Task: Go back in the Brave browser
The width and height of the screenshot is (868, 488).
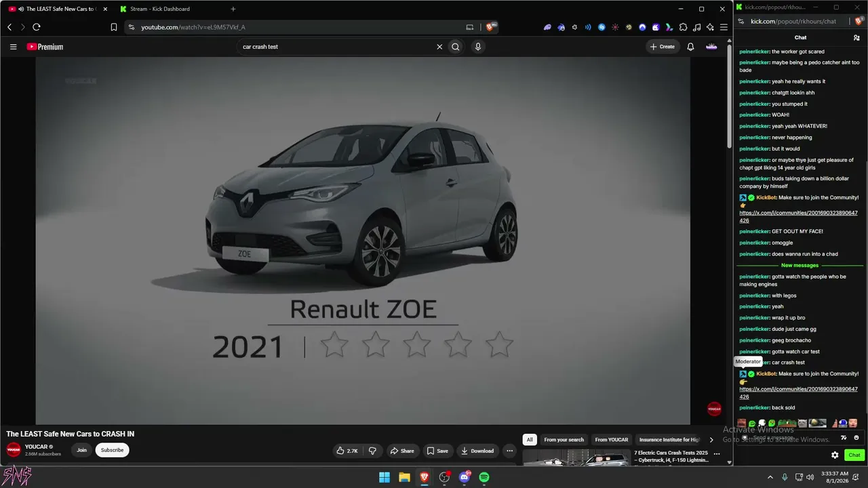Action: coord(9,27)
